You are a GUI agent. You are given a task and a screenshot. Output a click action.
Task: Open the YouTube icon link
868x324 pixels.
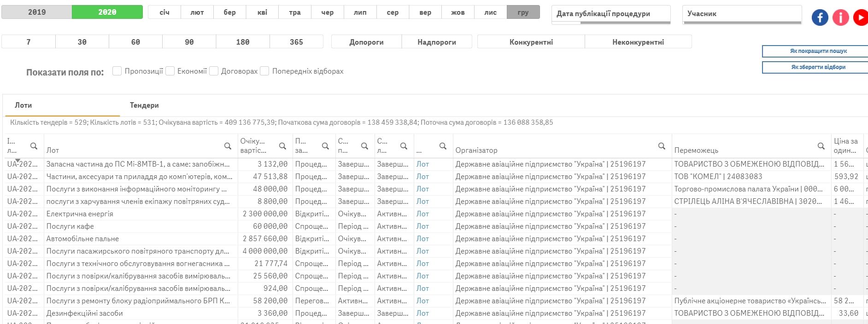pos(861,17)
